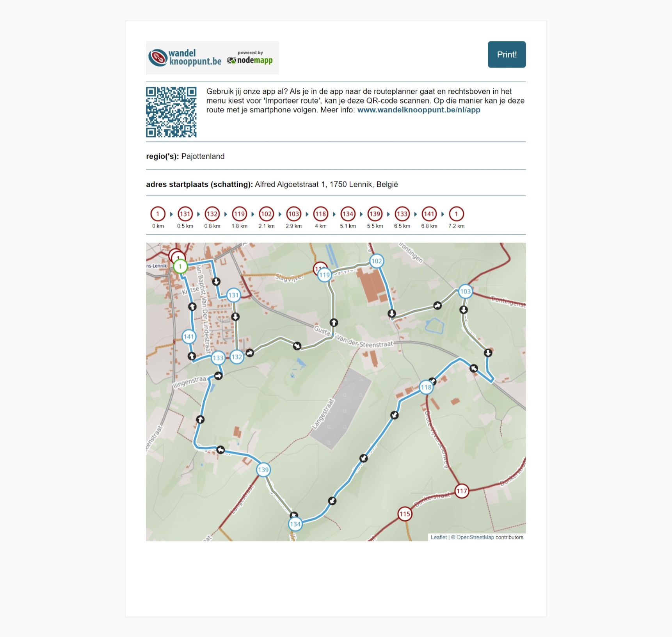The image size is (672, 637).
Task: Click map marker 103
Action: pos(465,291)
